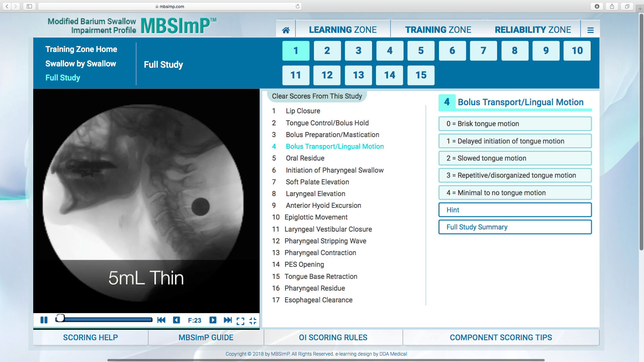Screen dimensions: 644x362
Task: Select Bolus Transport/Lingual Motion in the component list
Action: click(x=335, y=146)
